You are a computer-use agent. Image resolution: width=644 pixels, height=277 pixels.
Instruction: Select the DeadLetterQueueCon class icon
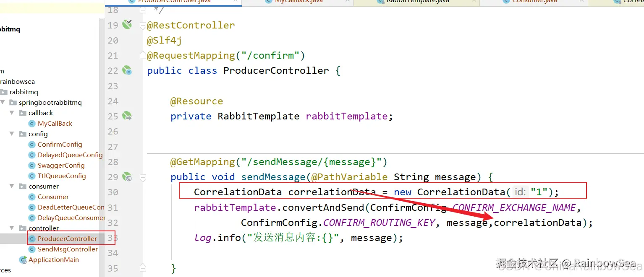tap(32, 207)
